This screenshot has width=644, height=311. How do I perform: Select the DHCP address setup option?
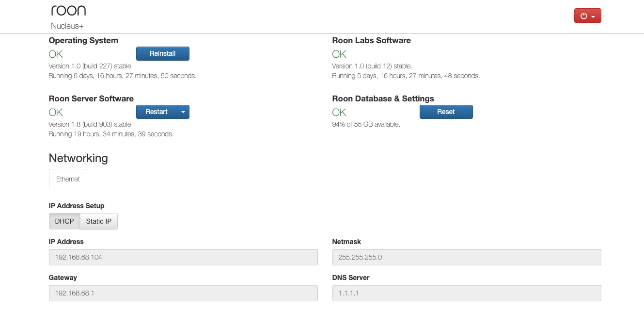coord(64,221)
